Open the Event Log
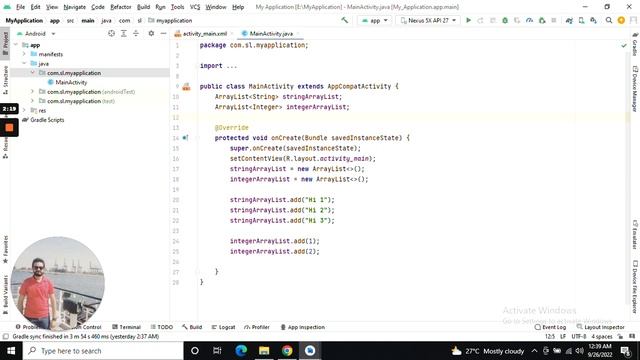Image resolution: width=640 pixels, height=360 pixels. click(x=550, y=327)
